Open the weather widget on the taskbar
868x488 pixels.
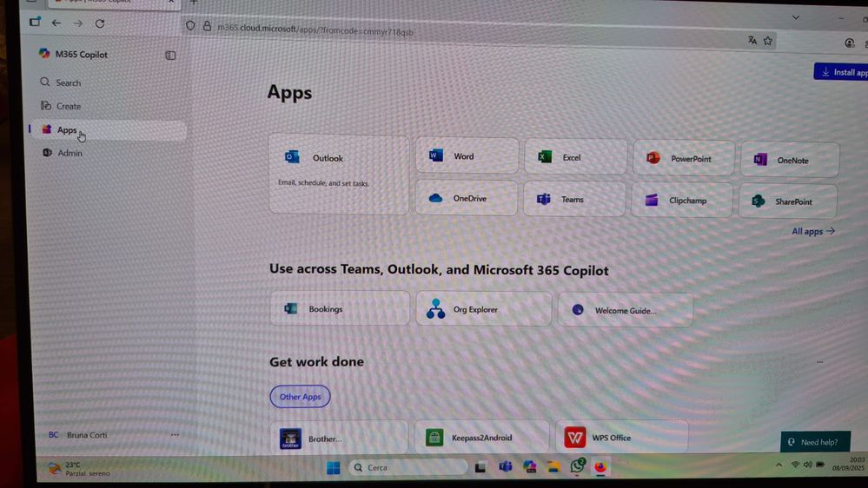tap(78, 469)
